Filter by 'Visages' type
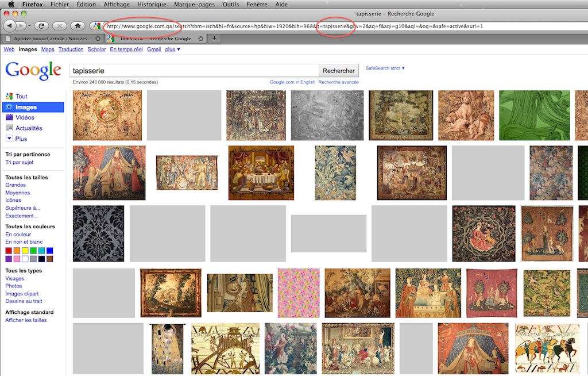588x376 pixels. (14, 278)
